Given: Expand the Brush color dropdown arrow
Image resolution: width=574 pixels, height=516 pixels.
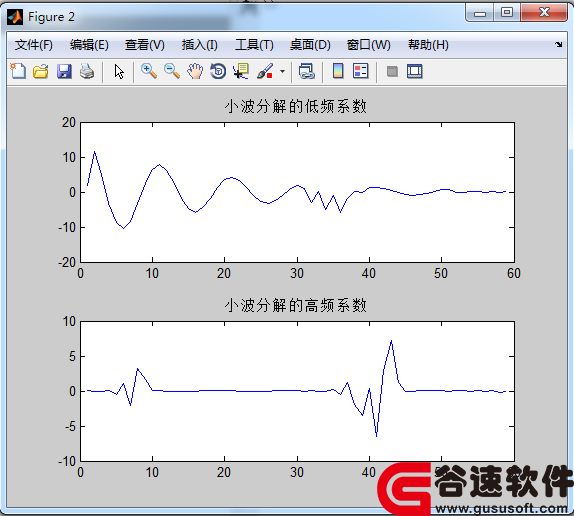Looking at the screenshot, I should [282, 71].
